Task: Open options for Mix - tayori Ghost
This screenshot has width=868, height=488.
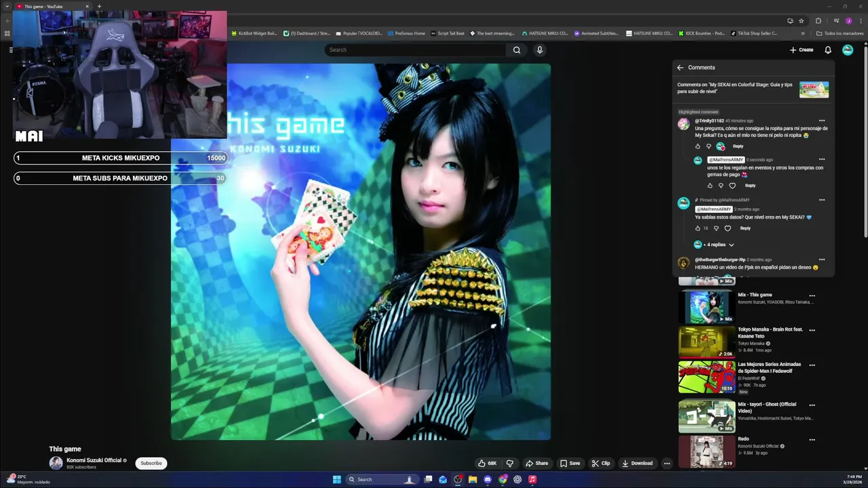Action: click(812, 405)
